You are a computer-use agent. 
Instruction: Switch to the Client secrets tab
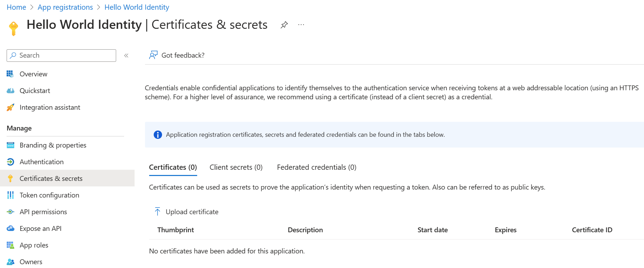click(236, 167)
